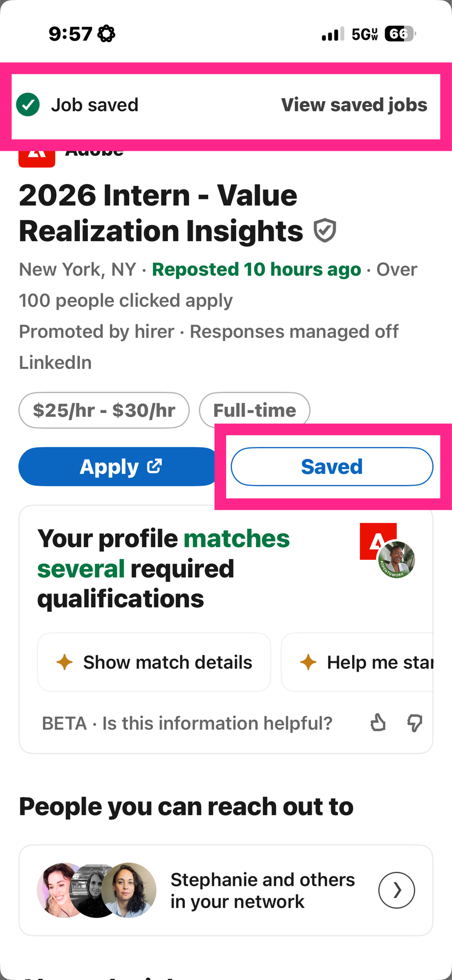Viewport: 452px width, 980px height.
Task: Open Stephanie and others in your network
Action: click(262, 890)
